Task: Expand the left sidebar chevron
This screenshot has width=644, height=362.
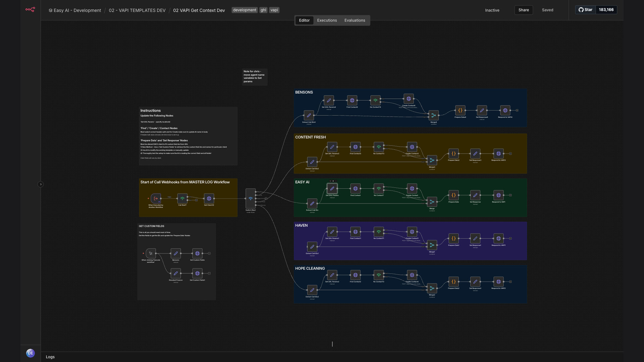Action: pyautogui.click(x=41, y=184)
